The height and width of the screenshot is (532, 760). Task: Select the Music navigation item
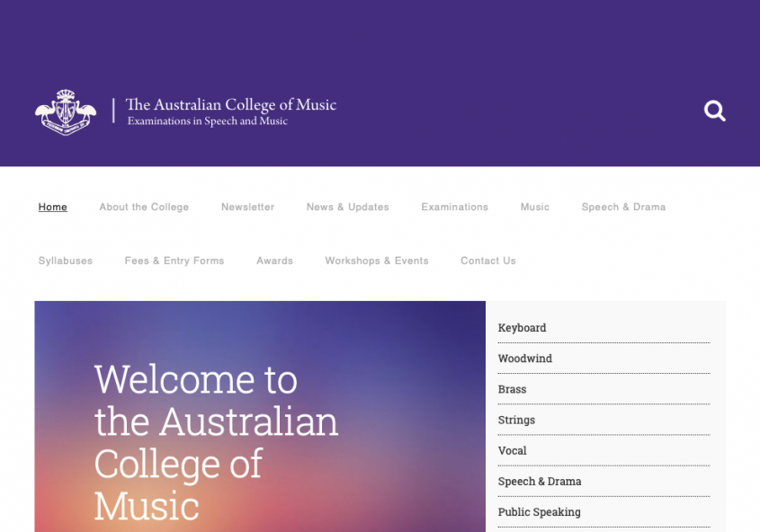tap(534, 207)
